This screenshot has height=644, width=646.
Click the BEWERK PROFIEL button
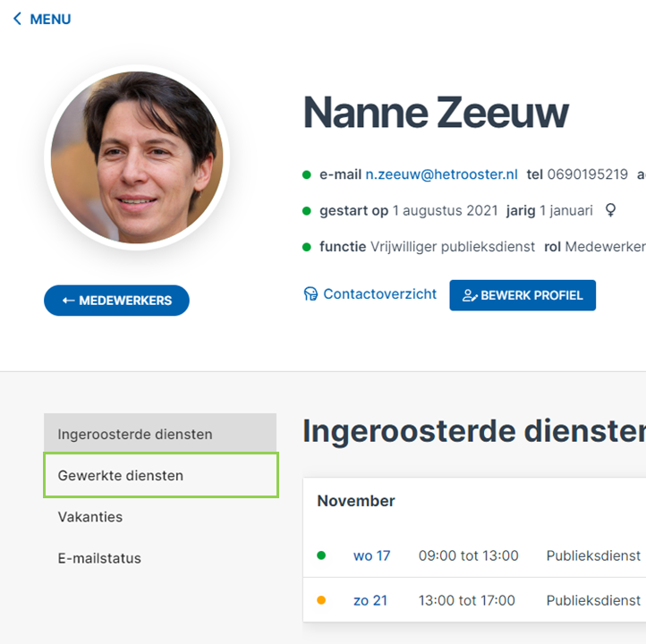click(523, 295)
